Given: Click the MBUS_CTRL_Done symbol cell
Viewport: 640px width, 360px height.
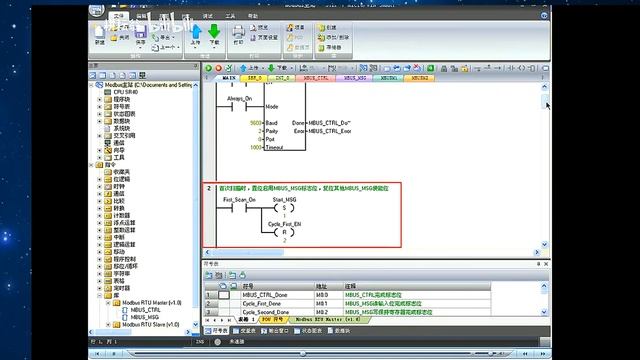Looking at the screenshot, I should [277, 295].
